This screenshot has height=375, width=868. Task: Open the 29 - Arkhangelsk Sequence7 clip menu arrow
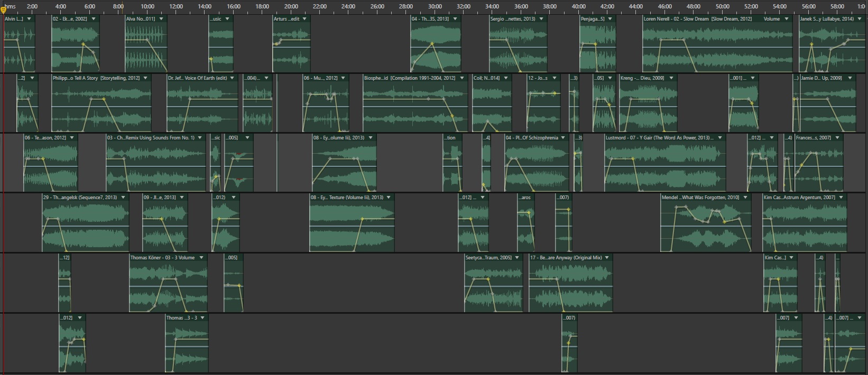[x=123, y=198]
